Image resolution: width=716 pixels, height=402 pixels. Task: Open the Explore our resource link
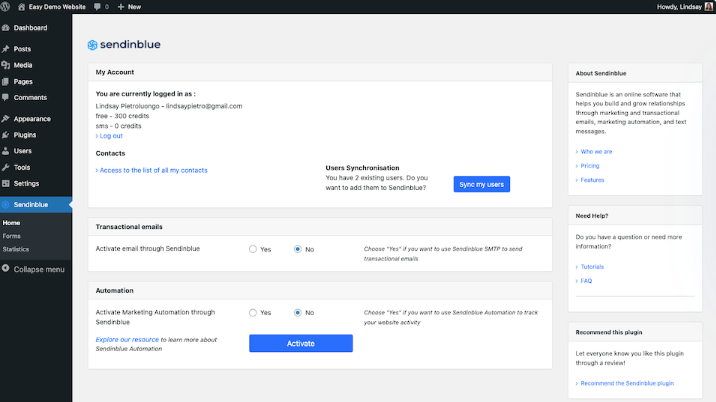click(127, 339)
